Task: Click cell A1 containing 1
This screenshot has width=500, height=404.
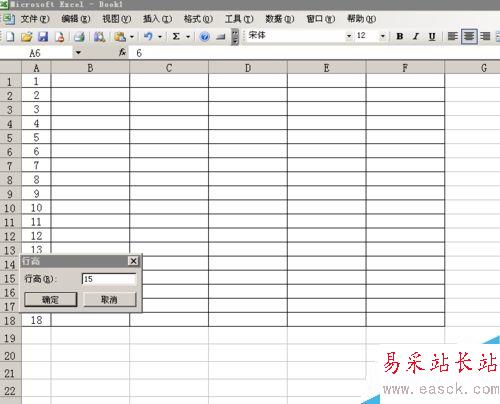Action: 36,81
